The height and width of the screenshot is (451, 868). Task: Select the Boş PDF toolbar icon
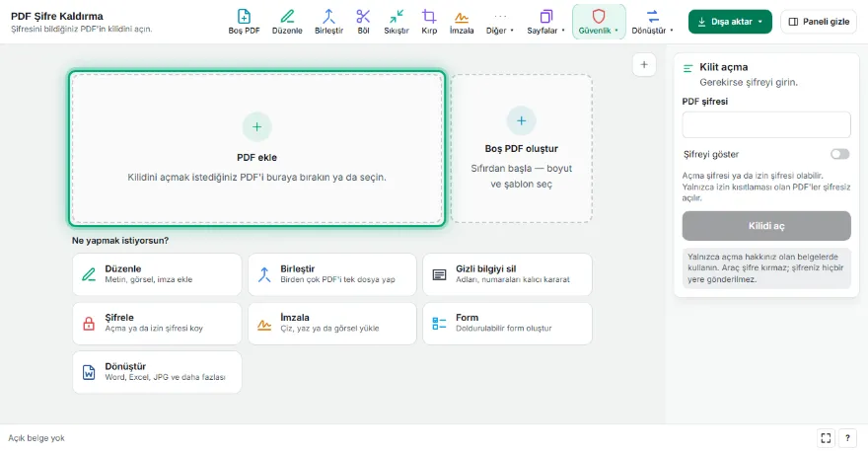click(244, 22)
